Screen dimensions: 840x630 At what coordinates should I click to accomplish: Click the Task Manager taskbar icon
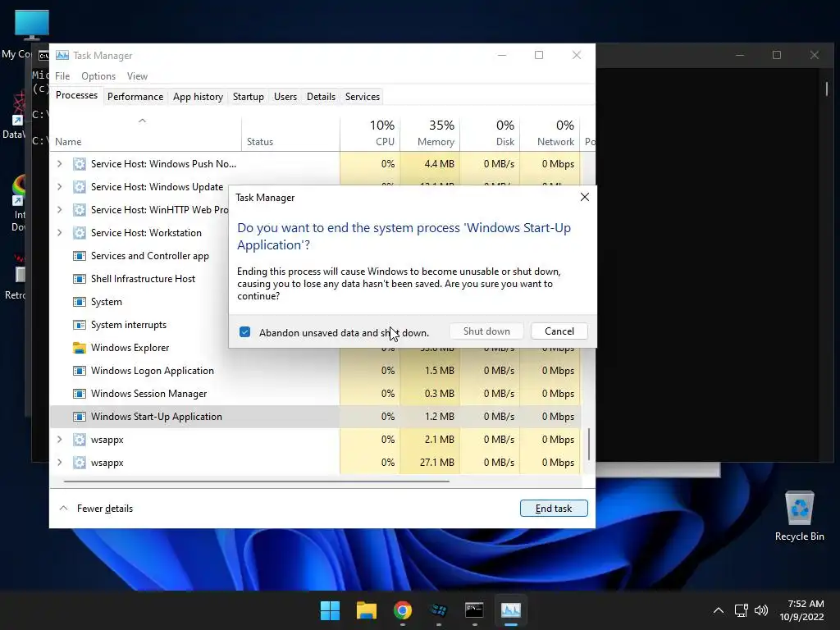coord(510,610)
